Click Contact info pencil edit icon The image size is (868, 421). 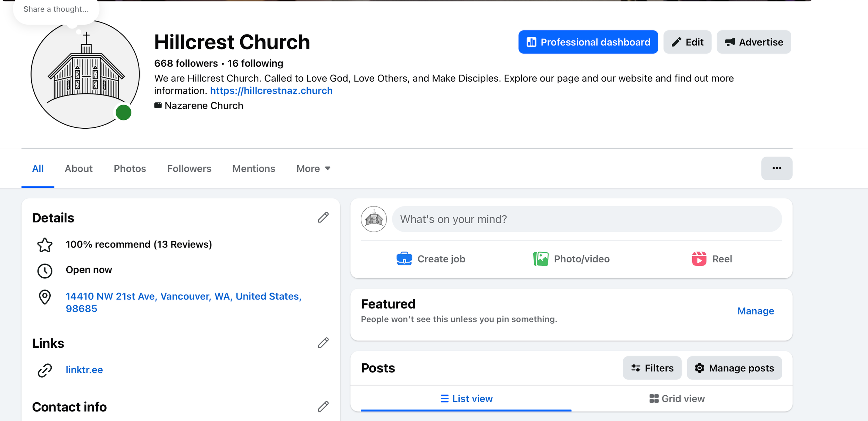323,406
